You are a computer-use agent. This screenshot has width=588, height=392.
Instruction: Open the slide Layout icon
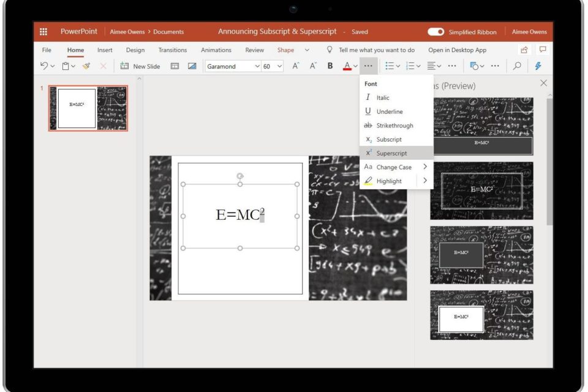pos(175,66)
